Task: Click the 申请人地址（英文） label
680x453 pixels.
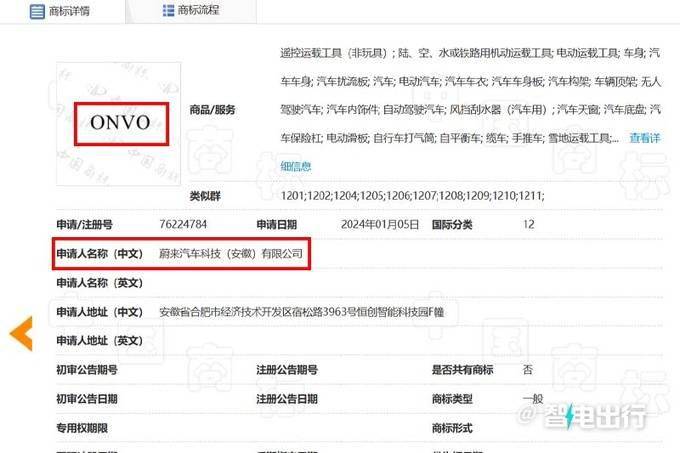Action: click(x=100, y=341)
